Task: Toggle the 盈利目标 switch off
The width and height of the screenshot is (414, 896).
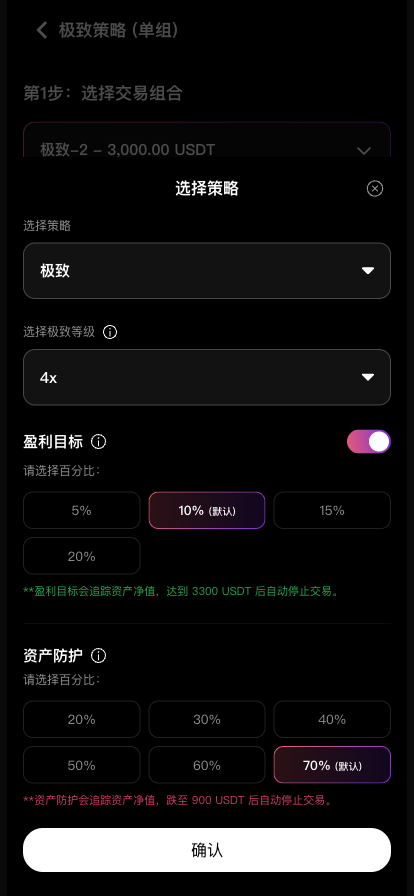Action: (369, 442)
